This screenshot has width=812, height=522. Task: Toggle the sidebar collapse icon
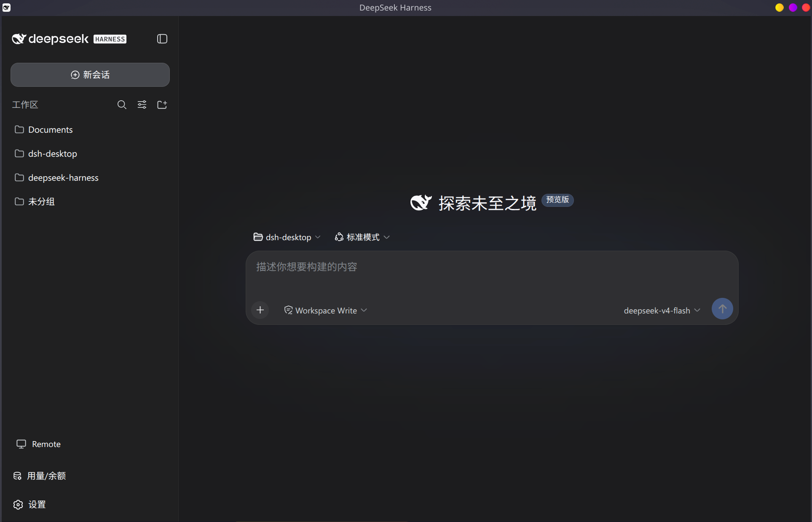162,39
